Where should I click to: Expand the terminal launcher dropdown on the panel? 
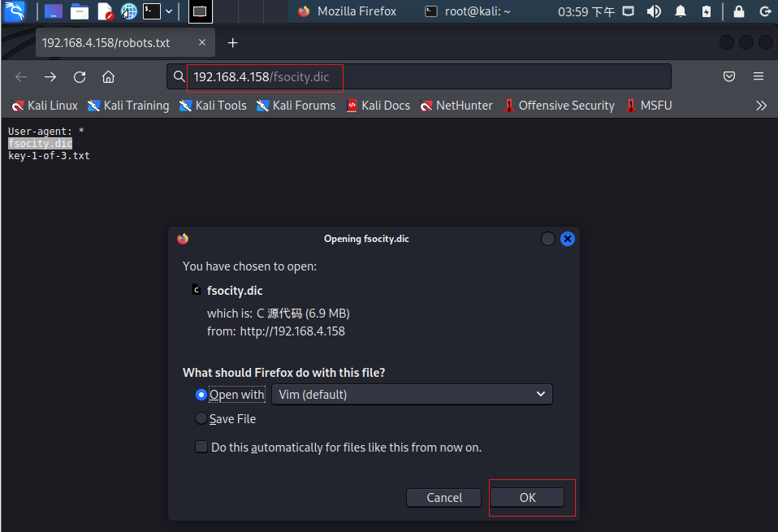168,11
